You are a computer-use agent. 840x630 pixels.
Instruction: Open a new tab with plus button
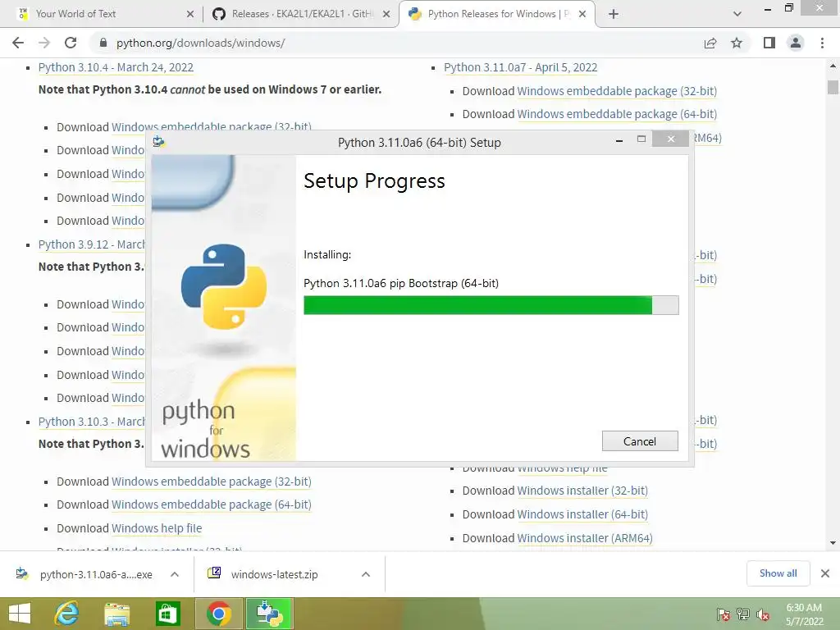(614, 14)
